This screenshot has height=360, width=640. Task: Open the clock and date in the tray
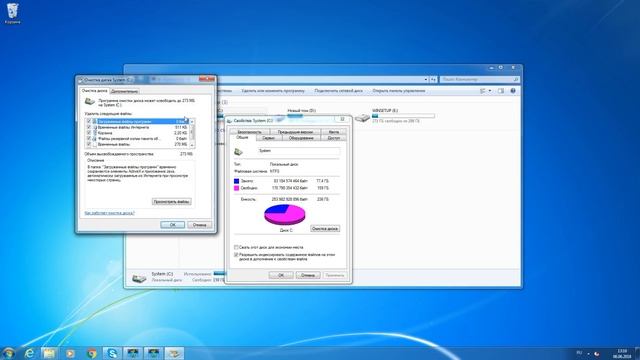tap(622, 353)
